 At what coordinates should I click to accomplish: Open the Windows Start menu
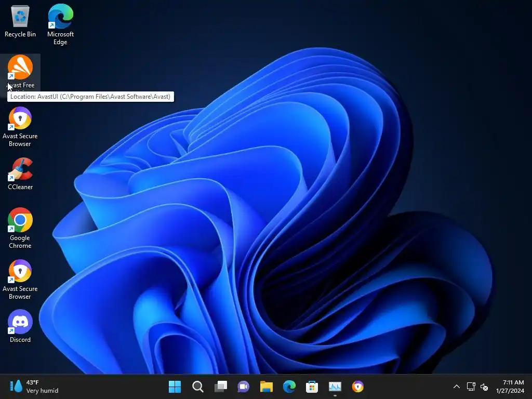coord(175,387)
